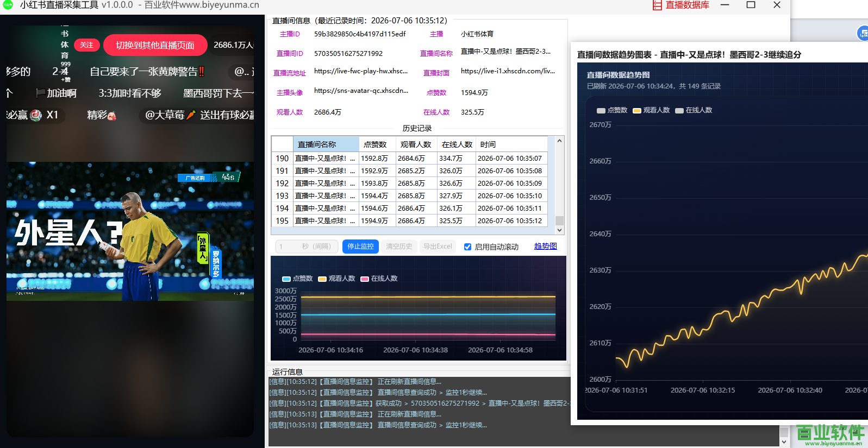Select history row number 191

click(282, 171)
